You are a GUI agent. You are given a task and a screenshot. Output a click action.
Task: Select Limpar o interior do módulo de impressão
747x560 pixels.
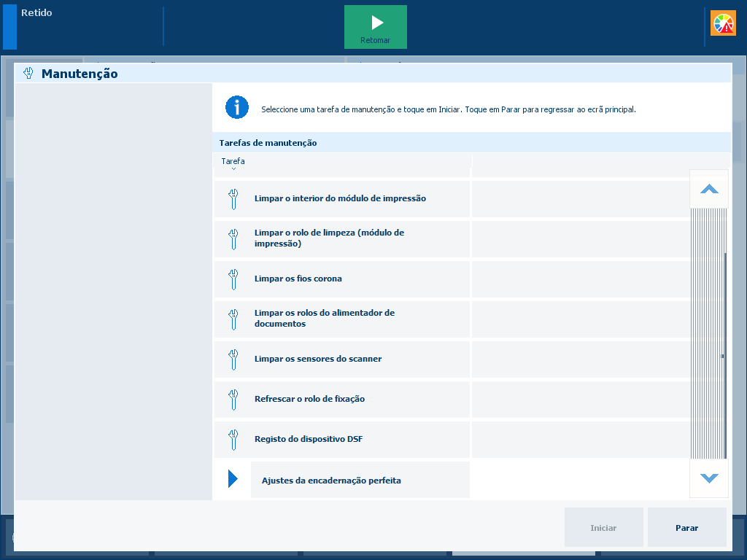342,199
